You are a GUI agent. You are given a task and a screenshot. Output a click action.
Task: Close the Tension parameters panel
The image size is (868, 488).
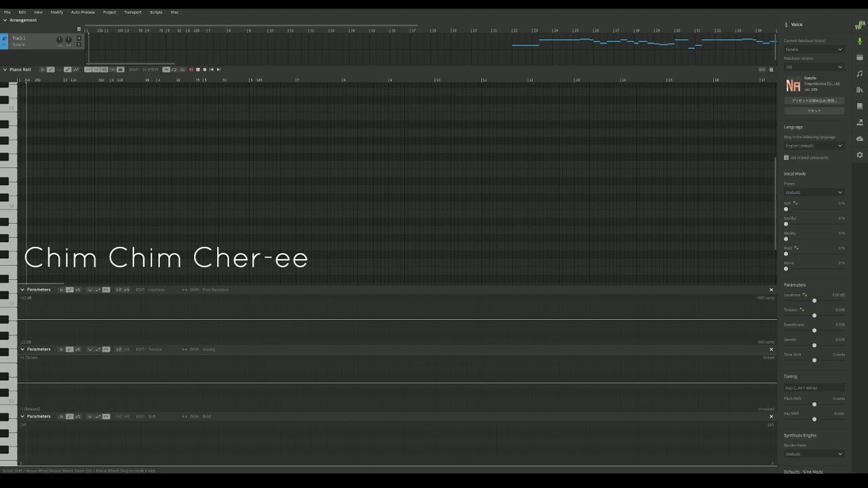771,349
